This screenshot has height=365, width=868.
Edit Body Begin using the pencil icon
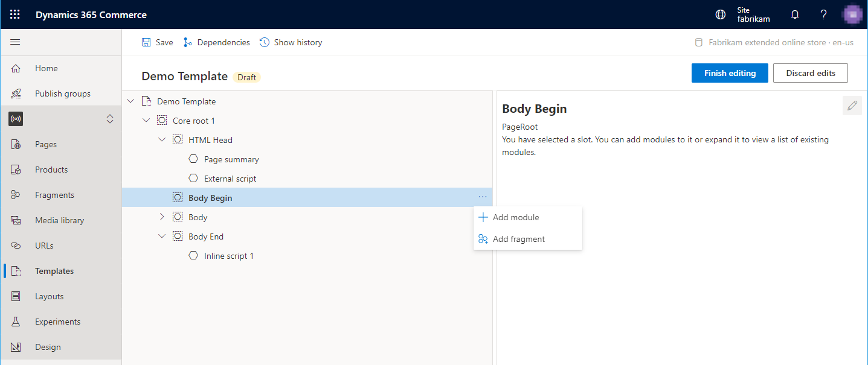tap(852, 106)
